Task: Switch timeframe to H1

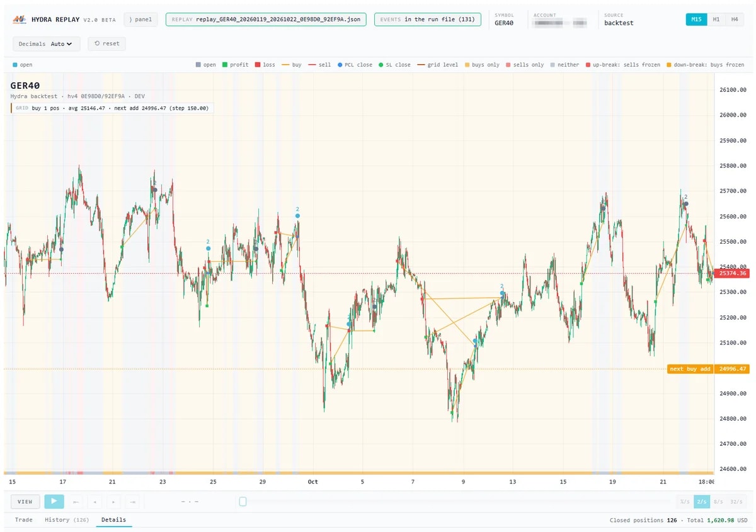Action: tap(716, 20)
